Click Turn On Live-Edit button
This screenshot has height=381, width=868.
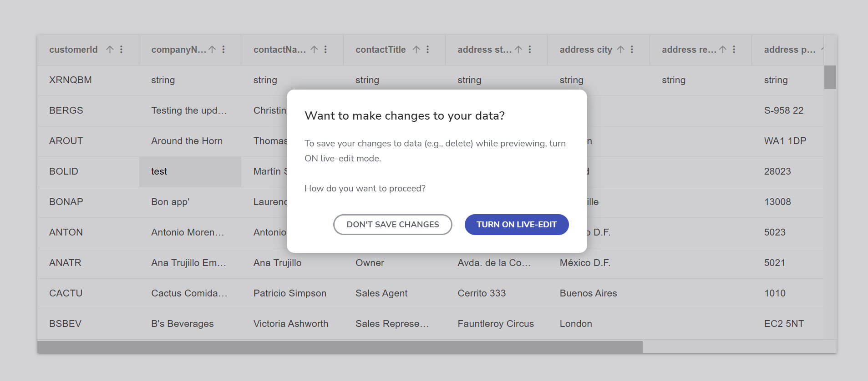pyautogui.click(x=516, y=225)
